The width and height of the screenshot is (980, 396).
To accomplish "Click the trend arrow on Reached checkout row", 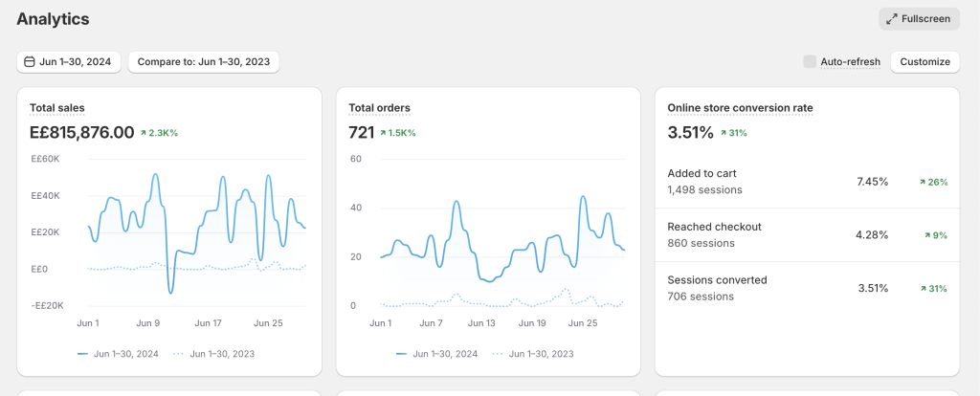I will point(926,235).
